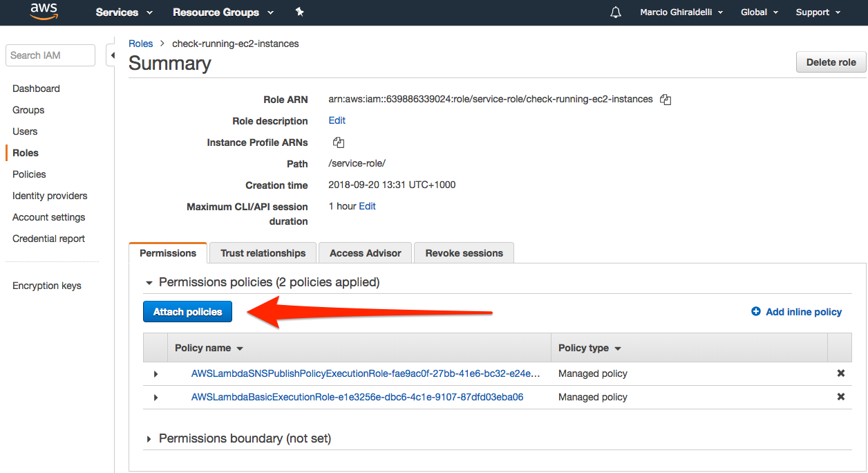This screenshot has width=868, height=473.
Task: Open the Global region dropdown
Action: [759, 12]
